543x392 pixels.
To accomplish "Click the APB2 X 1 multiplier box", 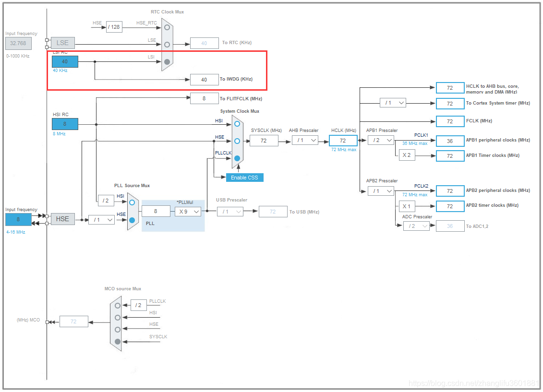I will point(407,206).
